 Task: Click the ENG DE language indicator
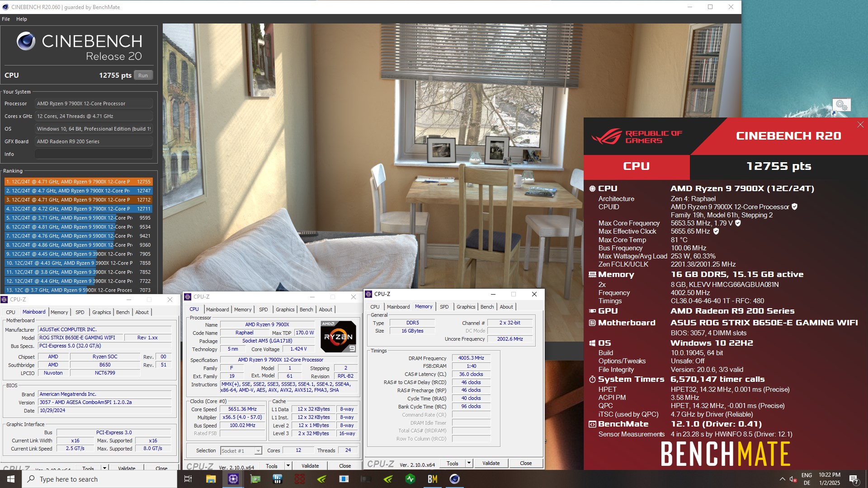pyautogui.click(x=807, y=479)
